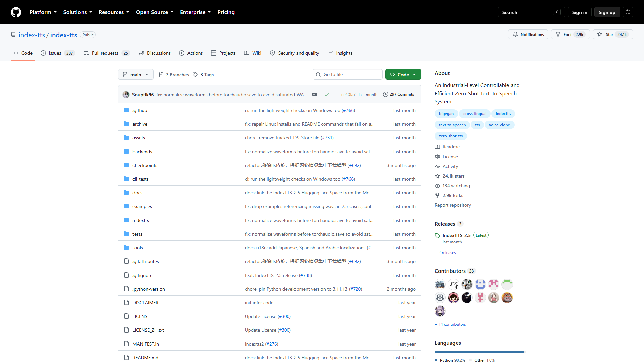Click Report repository link
This screenshot has height=362, width=644.
point(452,205)
